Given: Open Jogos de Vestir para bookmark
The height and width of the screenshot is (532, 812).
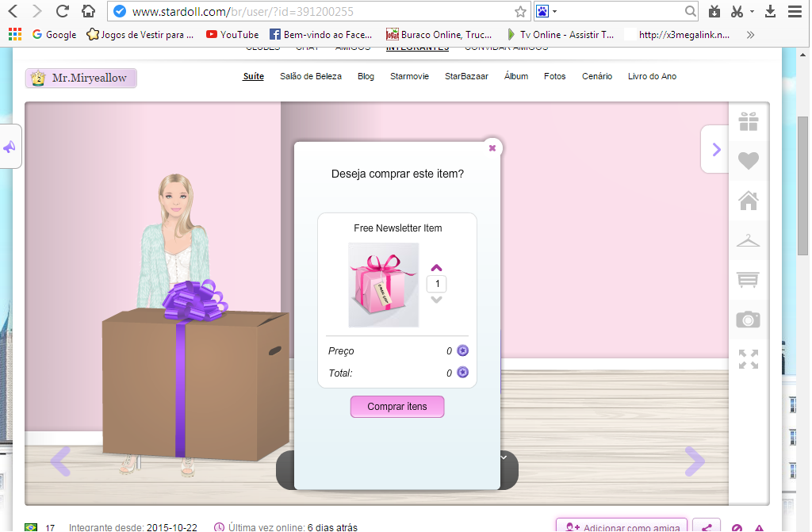Looking at the screenshot, I should coord(140,35).
